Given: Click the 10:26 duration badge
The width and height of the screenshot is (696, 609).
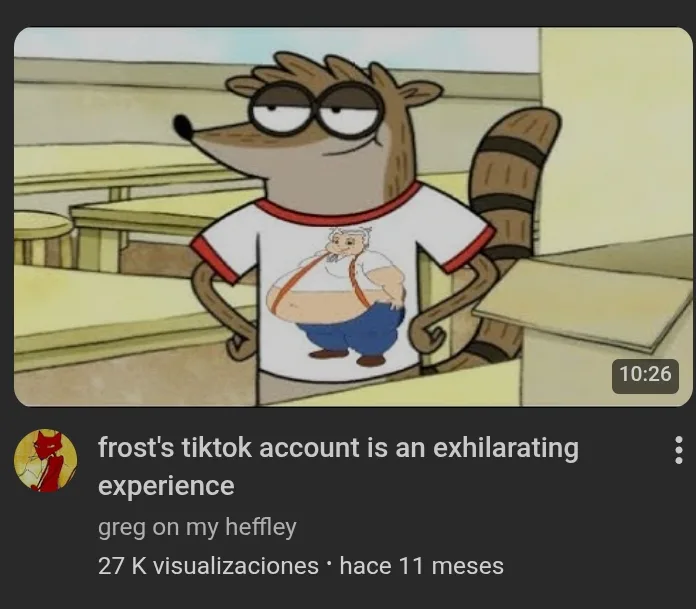Looking at the screenshot, I should pyautogui.click(x=645, y=376).
